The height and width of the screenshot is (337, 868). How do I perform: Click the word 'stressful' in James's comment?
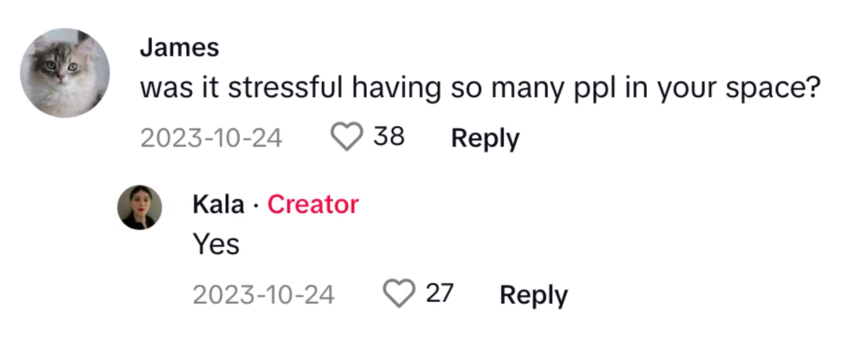coord(285,87)
